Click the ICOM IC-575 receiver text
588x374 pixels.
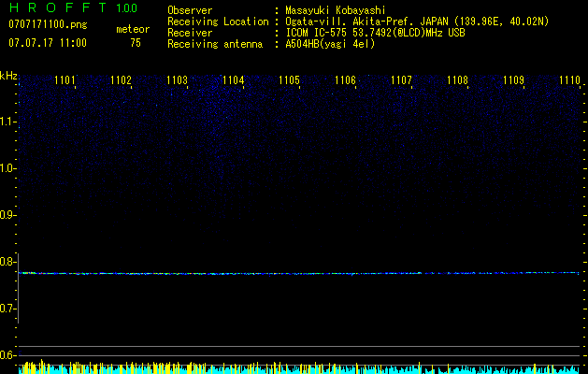tap(375, 33)
